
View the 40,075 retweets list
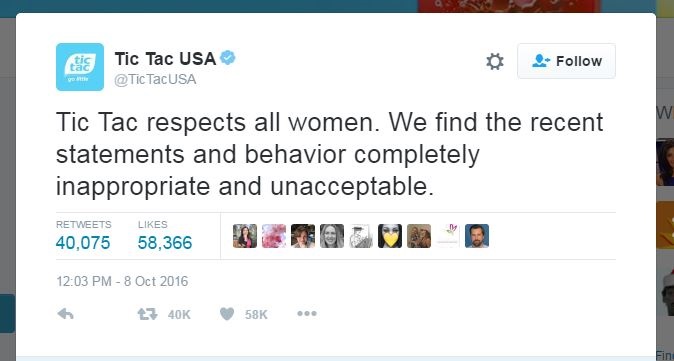[83, 237]
